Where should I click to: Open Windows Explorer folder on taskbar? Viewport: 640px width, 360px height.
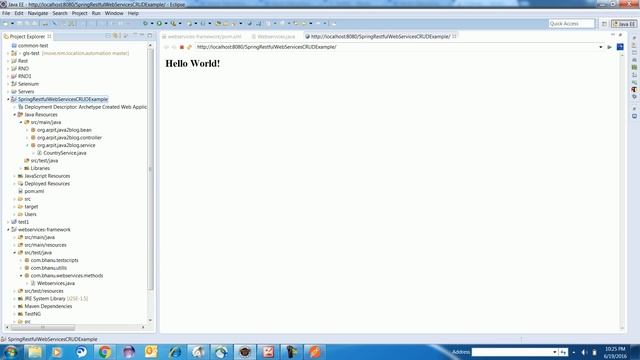pyautogui.click(x=35, y=352)
